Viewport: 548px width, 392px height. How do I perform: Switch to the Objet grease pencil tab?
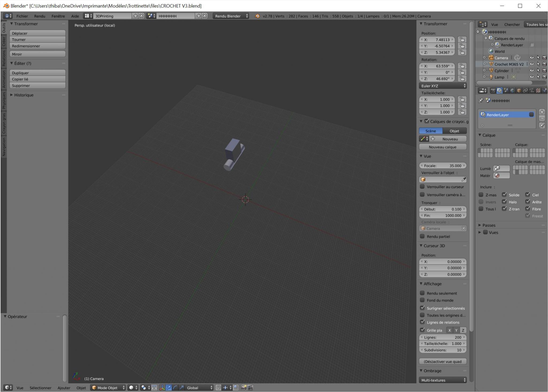pos(454,131)
